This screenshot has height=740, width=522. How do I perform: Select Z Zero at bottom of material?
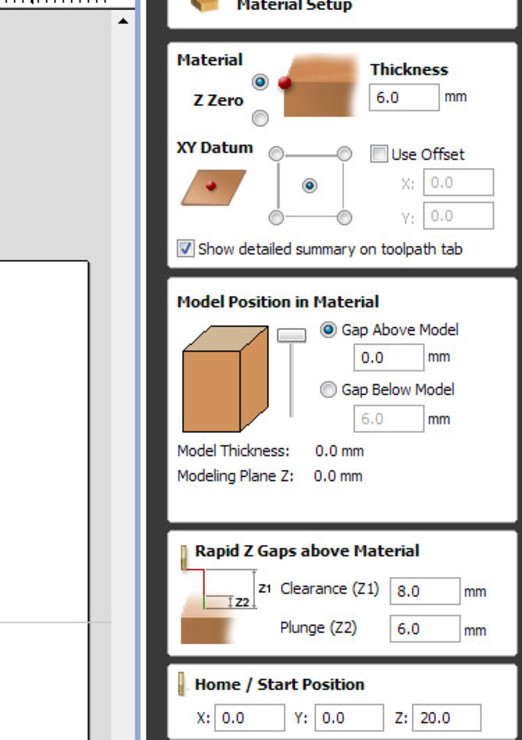tap(260, 118)
